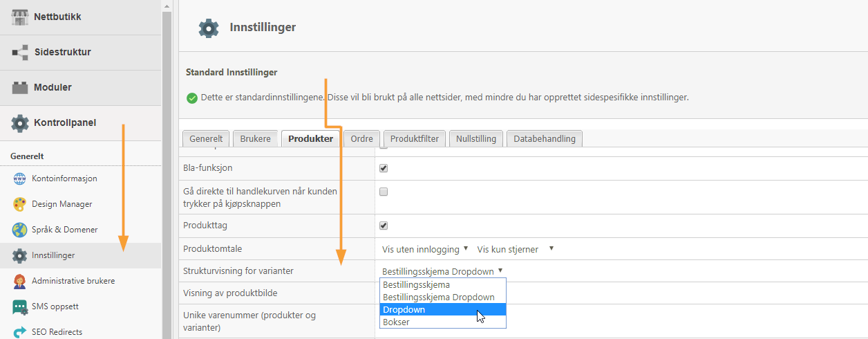Click the Design Manager palette icon
Image resolution: width=868 pixels, height=339 pixels.
pyautogui.click(x=19, y=204)
